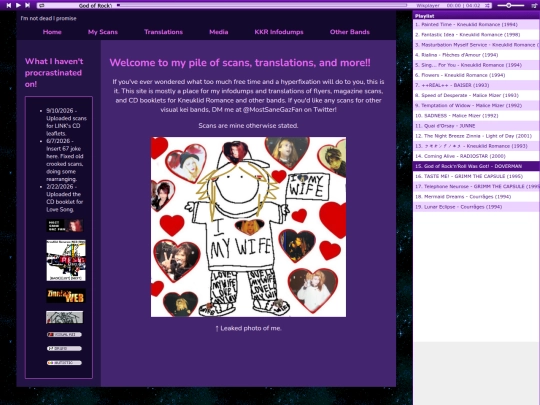Toggle the repeat icon in the player bar

pos(42,6)
